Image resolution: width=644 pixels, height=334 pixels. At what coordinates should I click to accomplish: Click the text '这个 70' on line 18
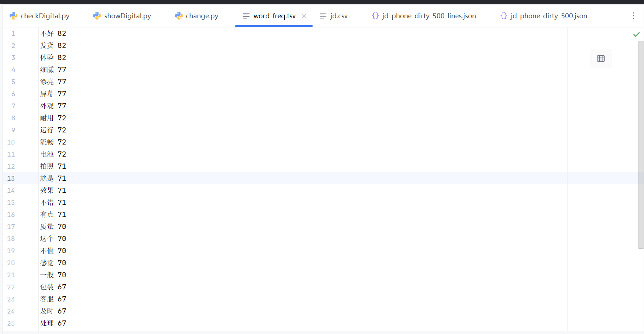53,239
